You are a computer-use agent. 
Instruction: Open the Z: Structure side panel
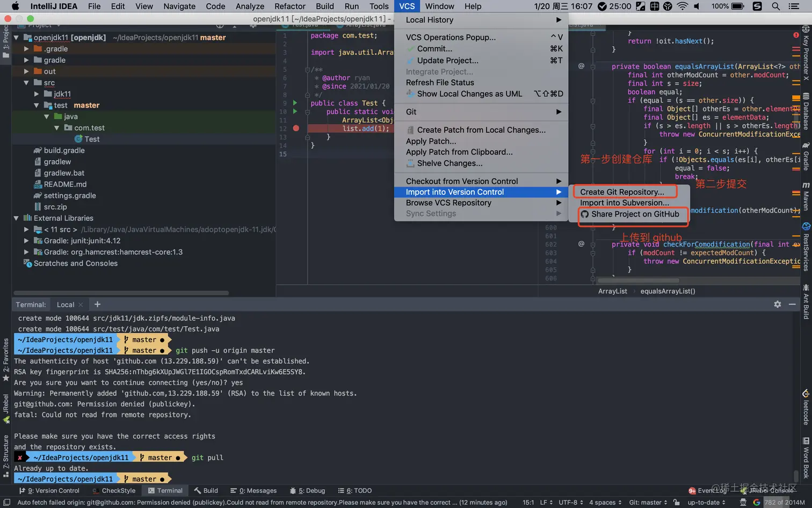6,456
